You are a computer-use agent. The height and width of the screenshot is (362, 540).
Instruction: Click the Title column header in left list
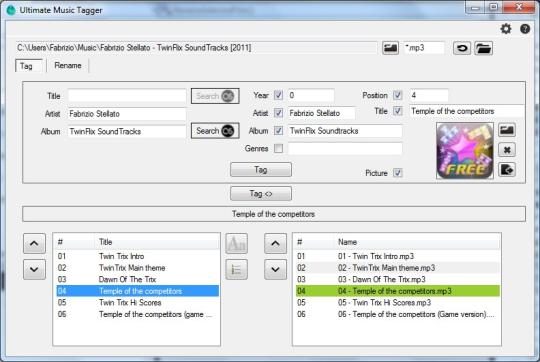(x=157, y=242)
